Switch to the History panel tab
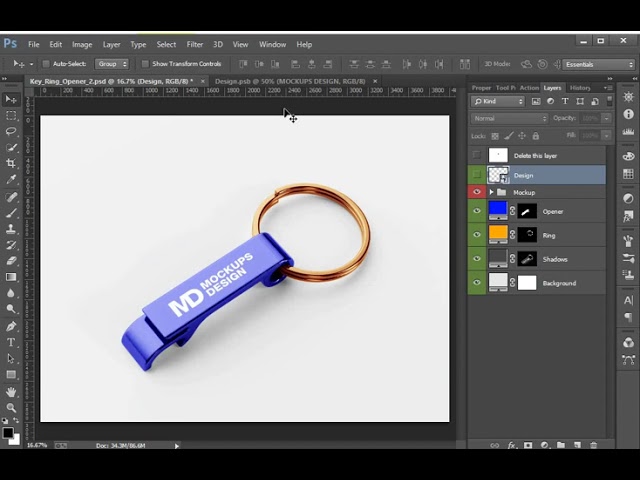Screen dimensions: 640x480 pyautogui.click(x=580, y=88)
